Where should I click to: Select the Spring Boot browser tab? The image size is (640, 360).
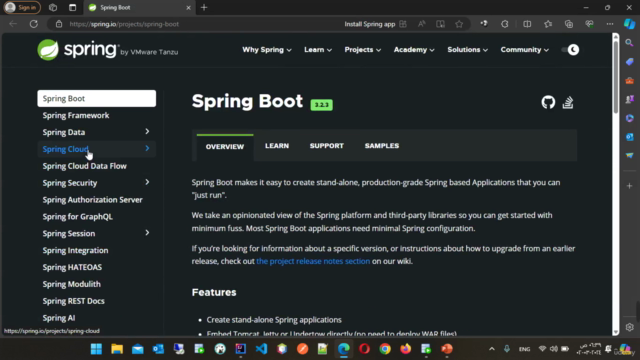(139, 7)
